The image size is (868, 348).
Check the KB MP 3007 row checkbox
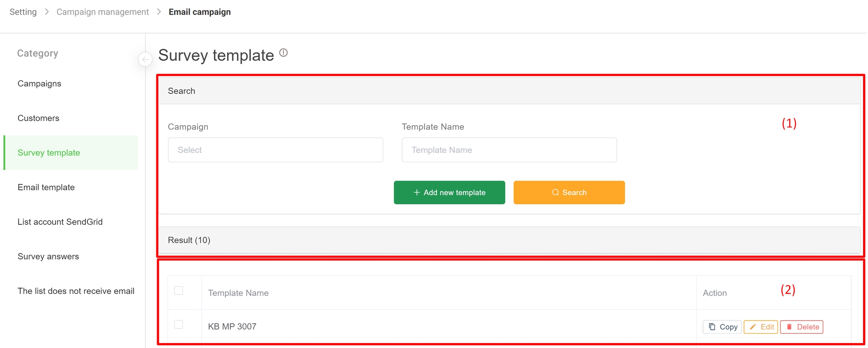(x=179, y=325)
